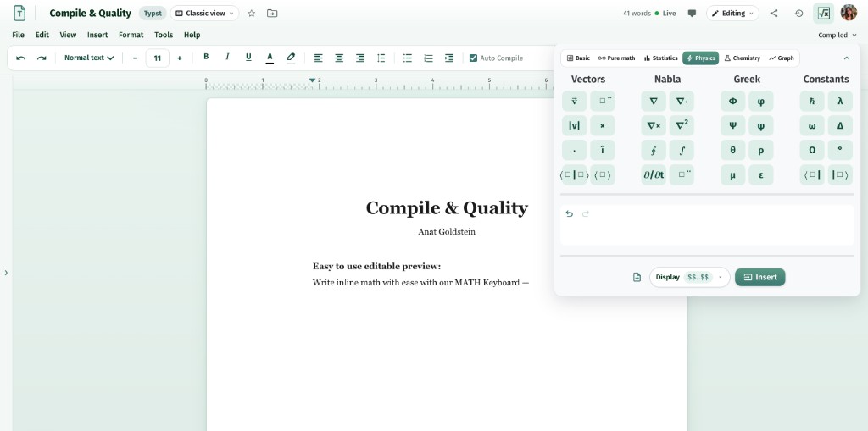
Task: Move document to a folder
Action: pyautogui.click(x=272, y=14)
